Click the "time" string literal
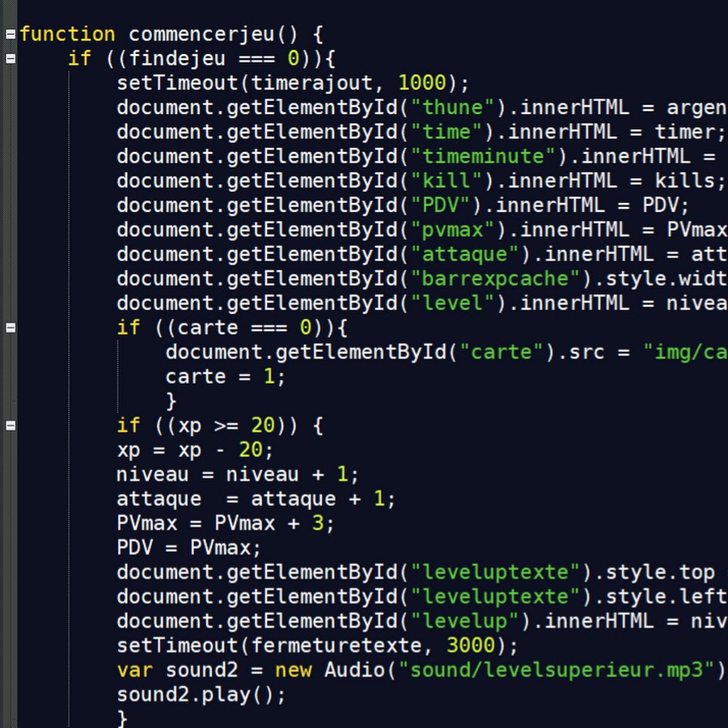Screen dimensions: 728x728 click(447, 133)
